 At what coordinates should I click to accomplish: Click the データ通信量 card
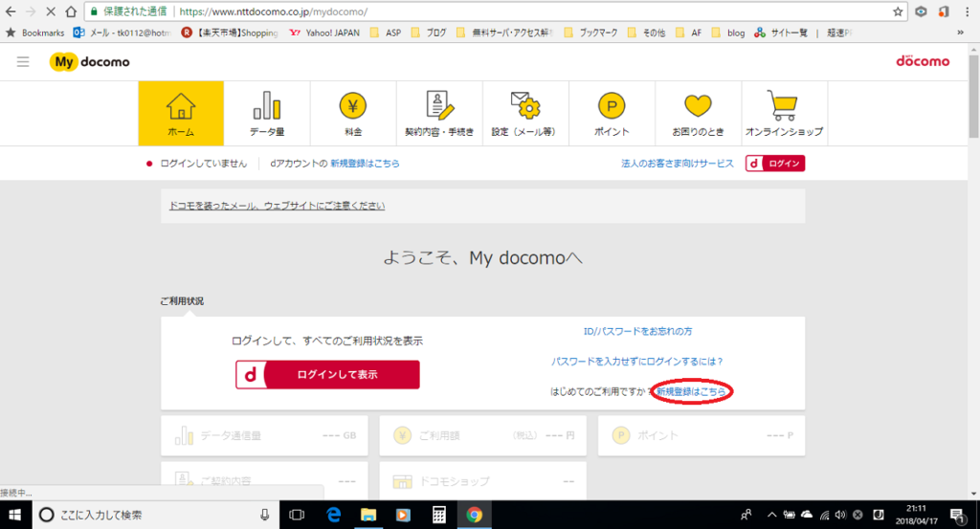pyautogui.click(x=264, y=435)
